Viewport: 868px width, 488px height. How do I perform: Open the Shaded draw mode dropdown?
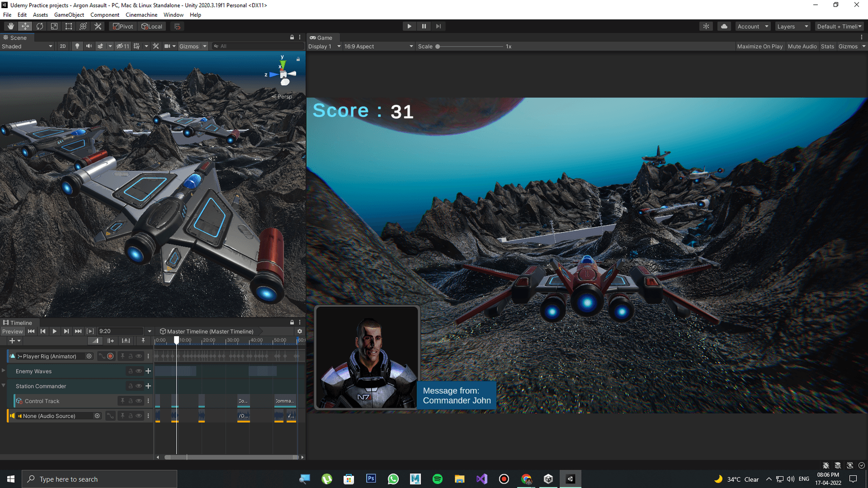27,46
